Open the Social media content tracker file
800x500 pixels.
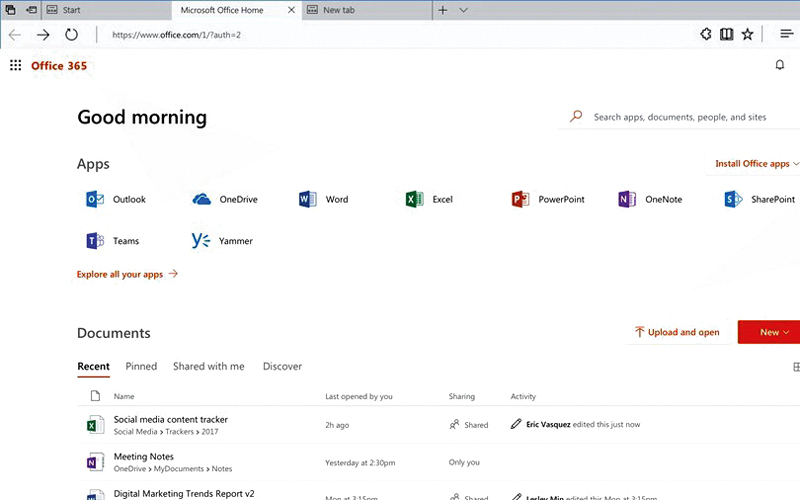tap(171, 420)
